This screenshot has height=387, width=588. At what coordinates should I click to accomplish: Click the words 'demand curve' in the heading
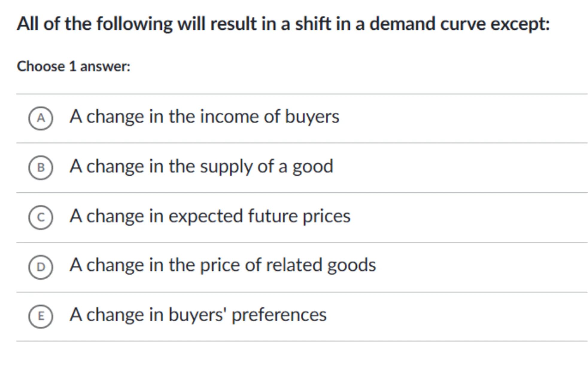click(x=427, y=24)
